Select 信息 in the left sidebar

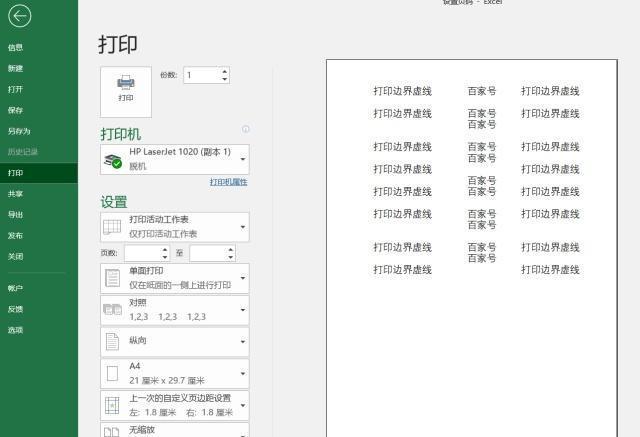click(x=16, y=47)
